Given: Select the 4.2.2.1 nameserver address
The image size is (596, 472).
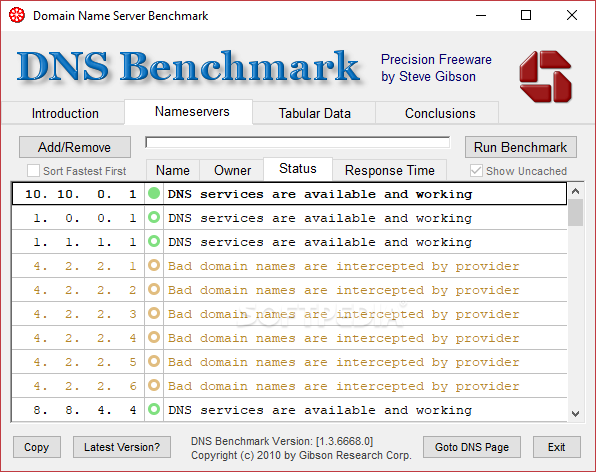Looking at the screenshot, I should click(x=84, y=266).
